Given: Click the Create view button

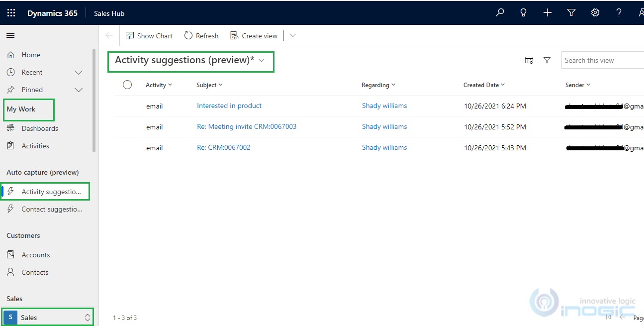Looking at the screenshot, I should click(254, 36).
